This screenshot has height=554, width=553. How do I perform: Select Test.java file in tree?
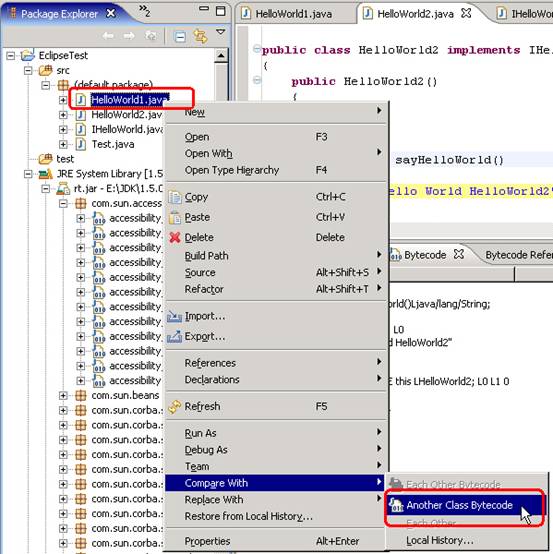(x=113, y=145)
